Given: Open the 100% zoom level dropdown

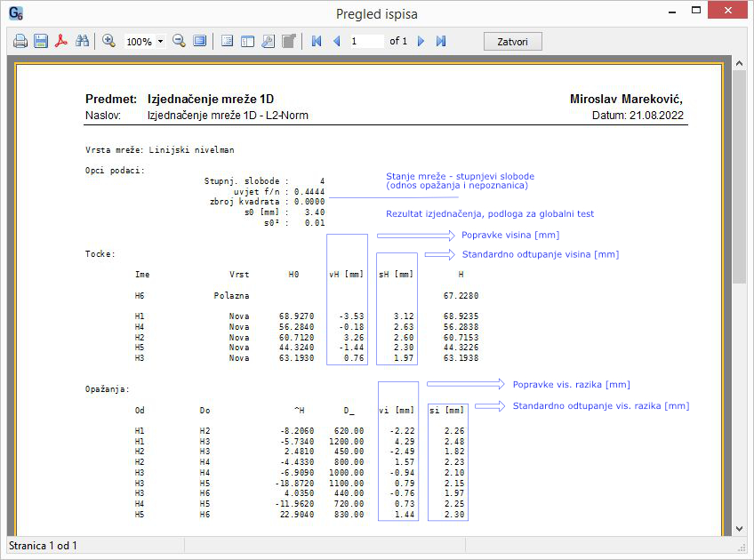Looking at the screenshot, I should tap(160, 42).
